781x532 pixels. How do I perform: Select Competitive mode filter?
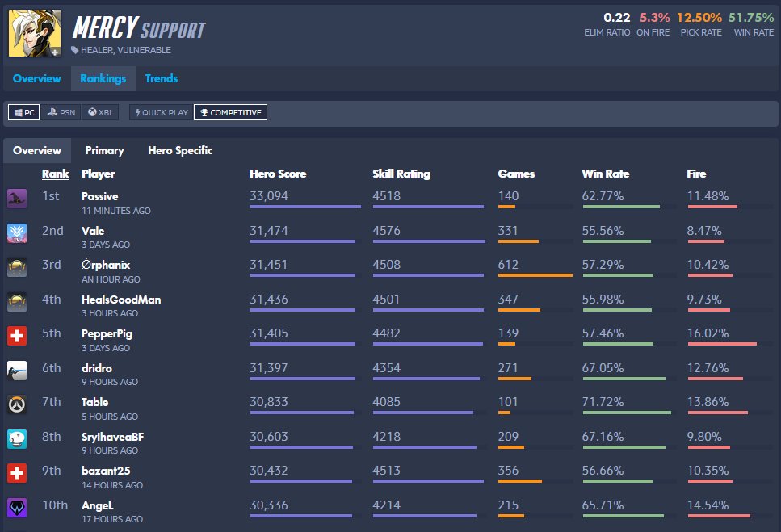(231, 112)
